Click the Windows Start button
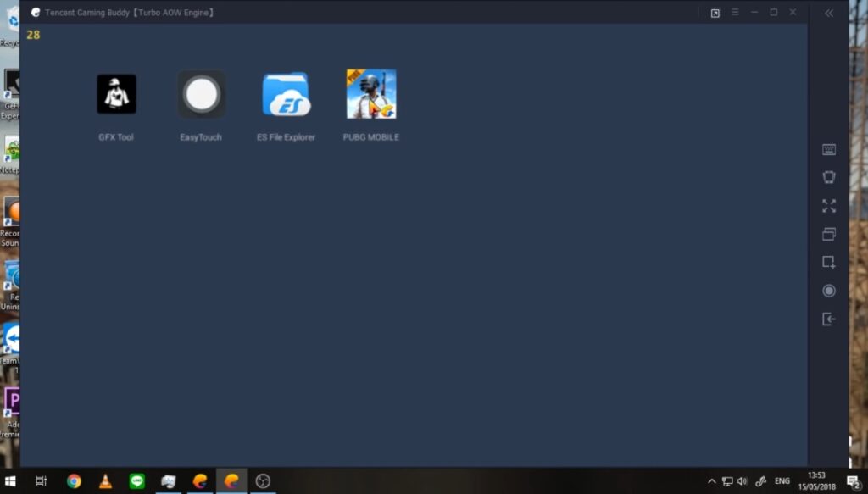Viewport: 868px width, 494px height. (11, 481)
